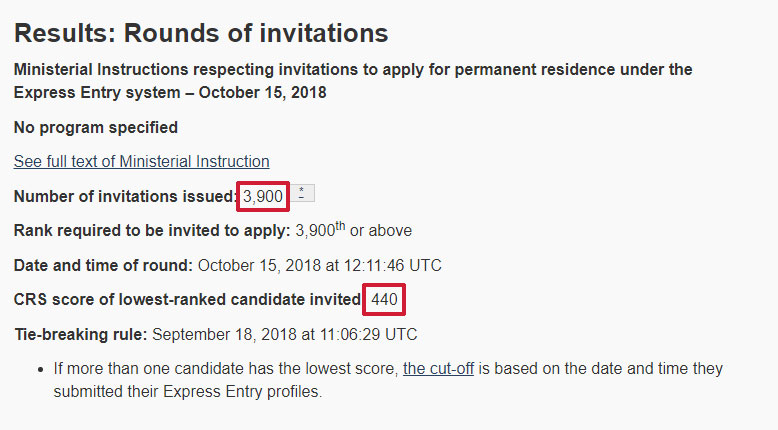778x430 pixels.
Task: Click the "3,900th or above" rank value
Action: click(353, 231)
